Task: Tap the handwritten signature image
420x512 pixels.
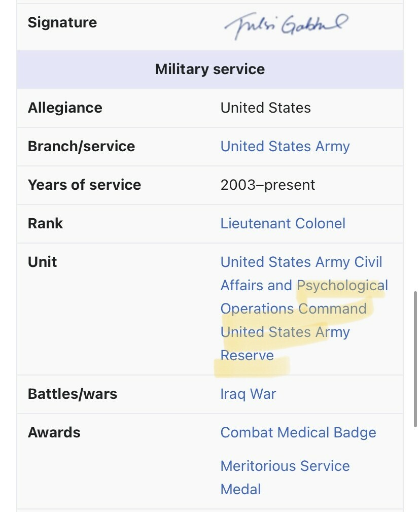Action: (286, 25)
